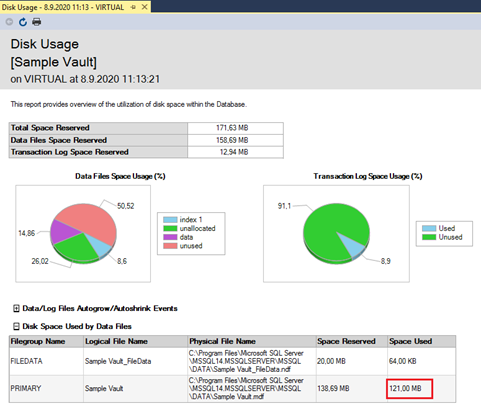Click the Transaction Log Space Reserved label
Viewport: 481px width, 414px height.
tap(69, 152)
